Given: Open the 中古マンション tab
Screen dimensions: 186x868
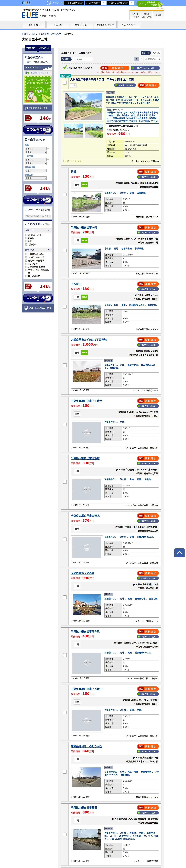Looking at the screenshot, I should (129, 25).
